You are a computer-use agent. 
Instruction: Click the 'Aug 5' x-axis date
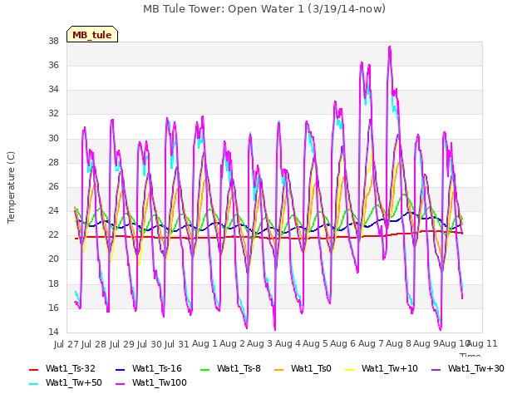pyautogui.click(x=316, y=344)
